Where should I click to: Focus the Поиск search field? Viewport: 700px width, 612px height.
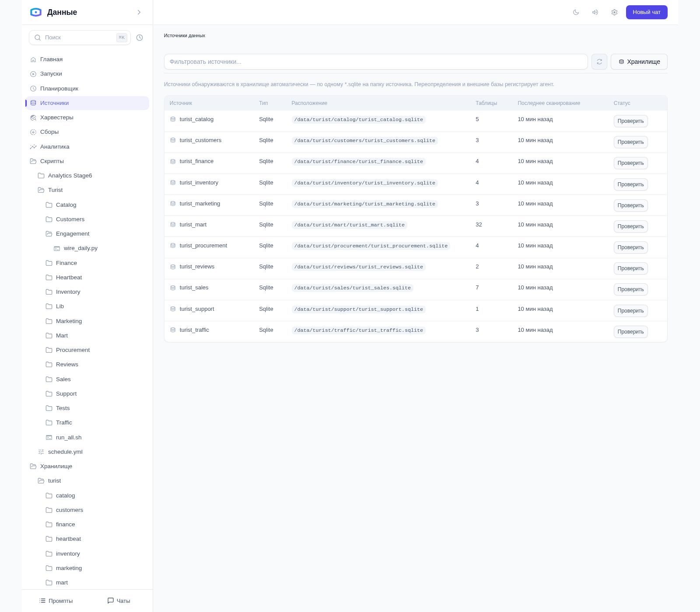pyautogui.click(x=80, y=38)
